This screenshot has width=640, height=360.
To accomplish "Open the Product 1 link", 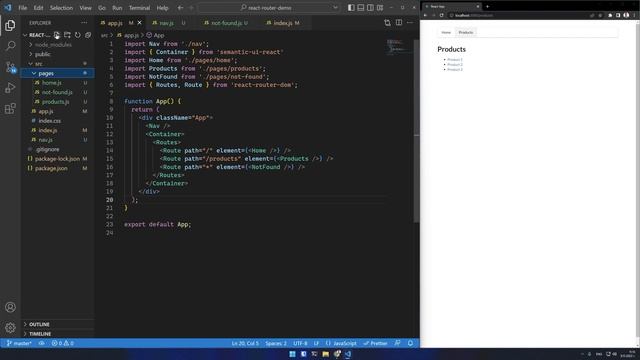I will [455, 60].
